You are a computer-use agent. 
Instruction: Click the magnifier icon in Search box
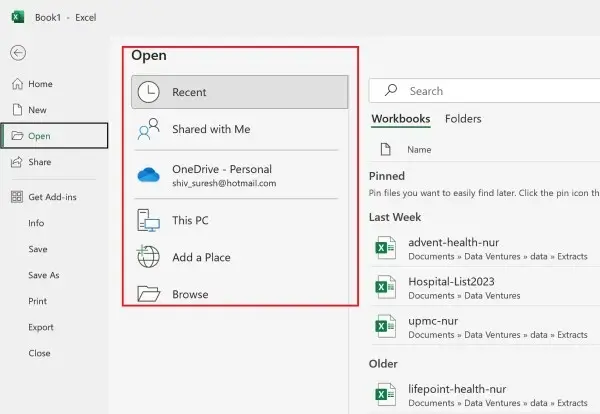click(391, 90)
